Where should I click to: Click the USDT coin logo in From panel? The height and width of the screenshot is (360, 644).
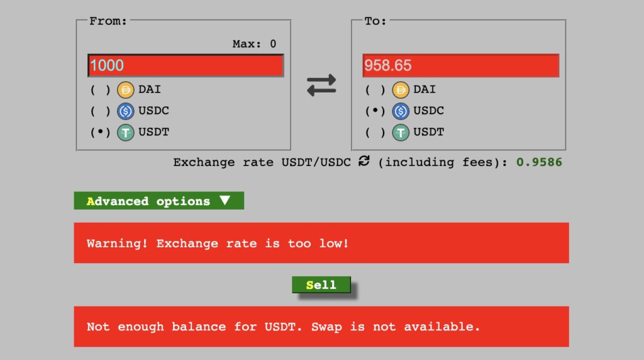pyautogui.click(x=126, y=133)
